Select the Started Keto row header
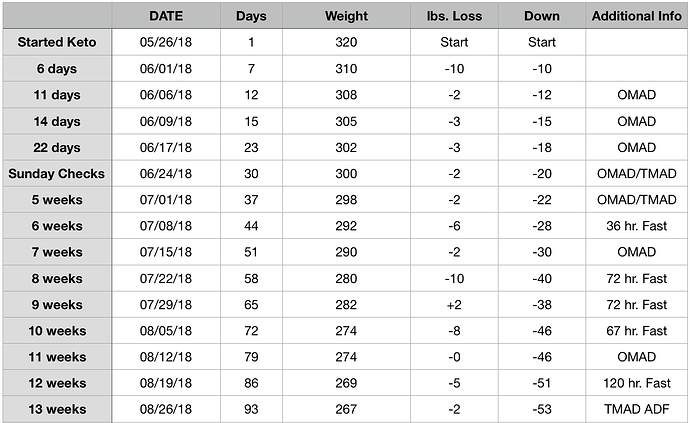 tap(57, 42)
